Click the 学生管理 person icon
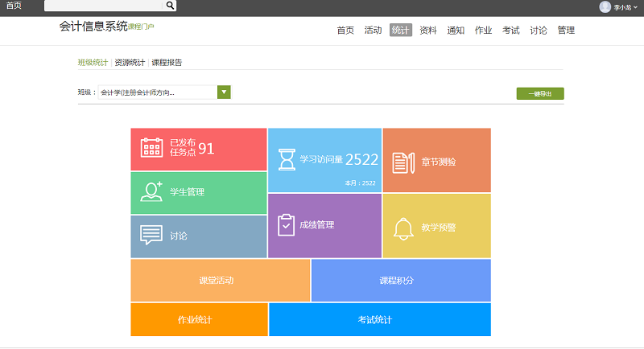 pyautogui.click(x=151, y=191)
